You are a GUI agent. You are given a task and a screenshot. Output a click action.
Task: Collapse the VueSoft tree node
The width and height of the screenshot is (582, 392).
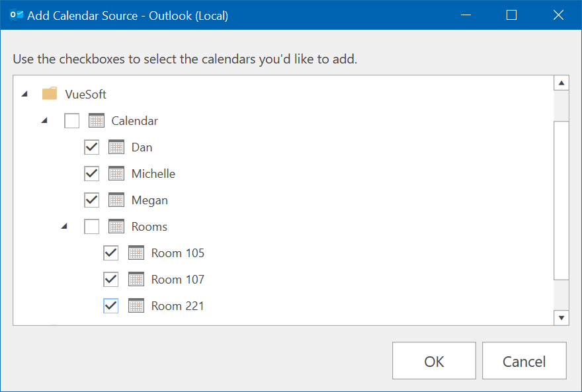pyautogui.click(x=25, y=94)
